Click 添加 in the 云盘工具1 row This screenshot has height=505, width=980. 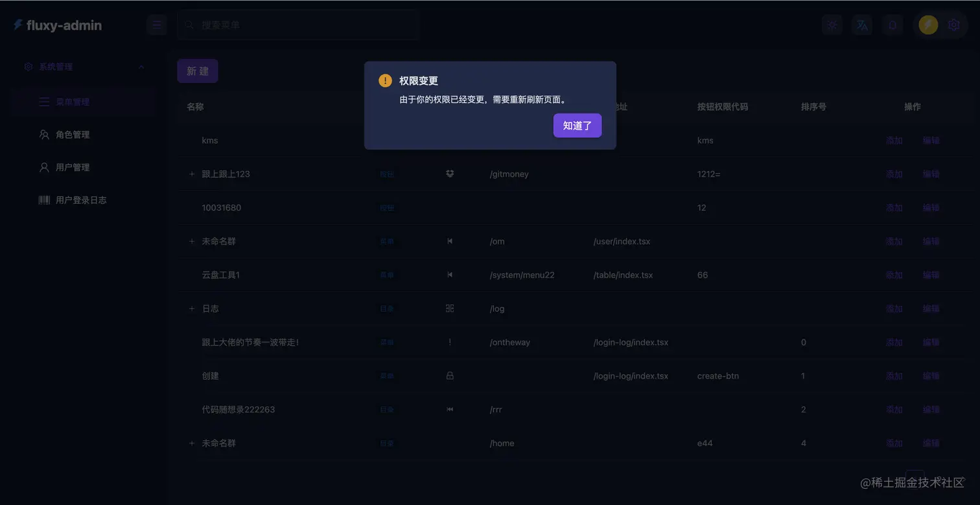point(894,275)
